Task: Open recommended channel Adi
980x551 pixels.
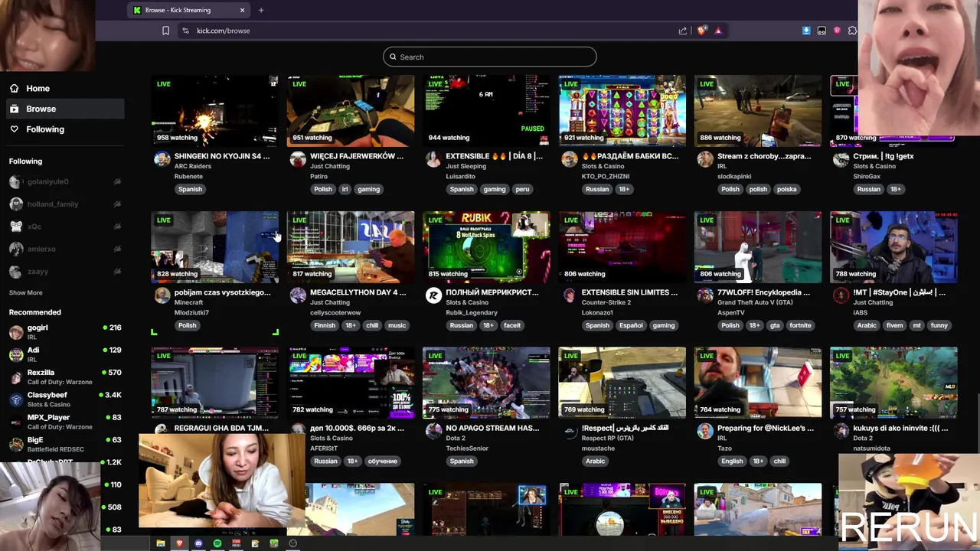Action: [65, 354]
